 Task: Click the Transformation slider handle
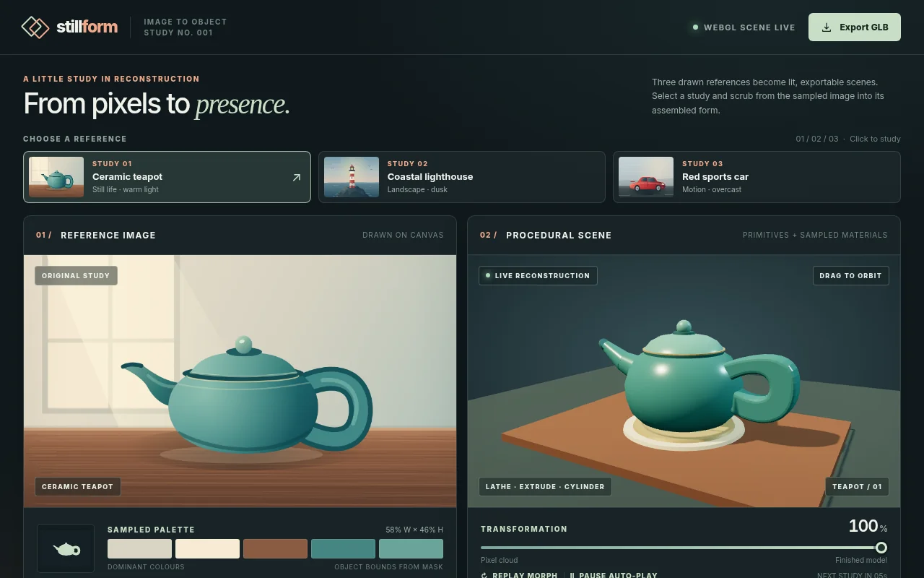point(881,548)
